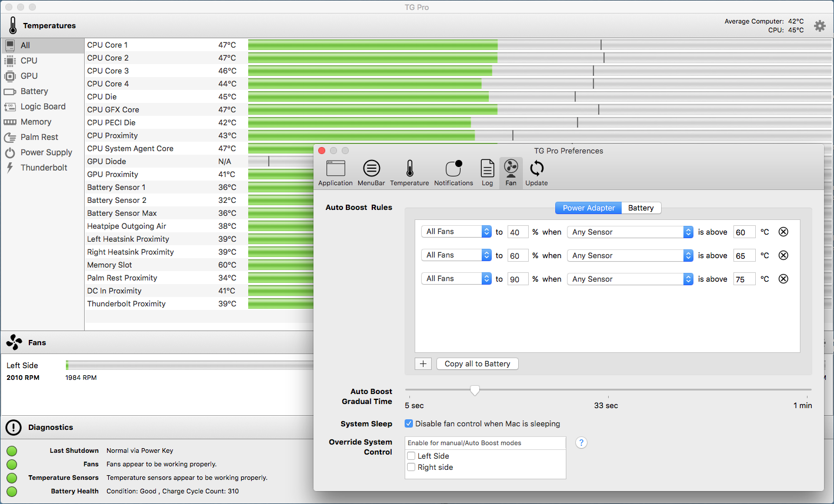Select the CPU sidebar category
This screenshot has height=504, width=834.
point(42,61)
